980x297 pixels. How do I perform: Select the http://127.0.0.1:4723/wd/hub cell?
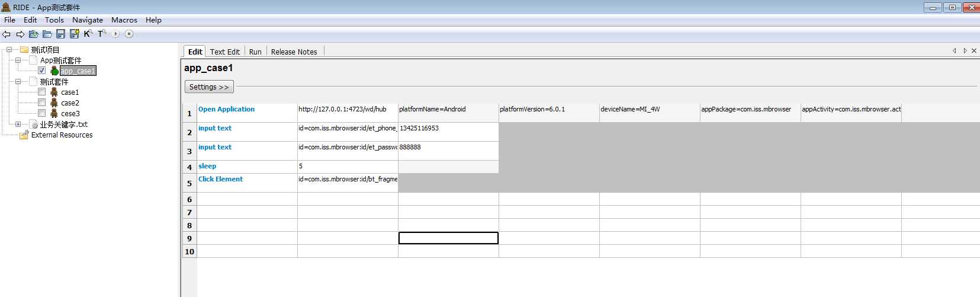tap(348, 113)
